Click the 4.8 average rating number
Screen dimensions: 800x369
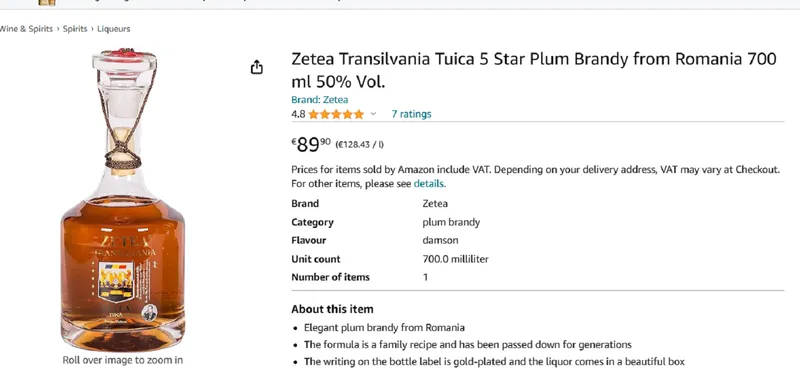pos(298,114)
